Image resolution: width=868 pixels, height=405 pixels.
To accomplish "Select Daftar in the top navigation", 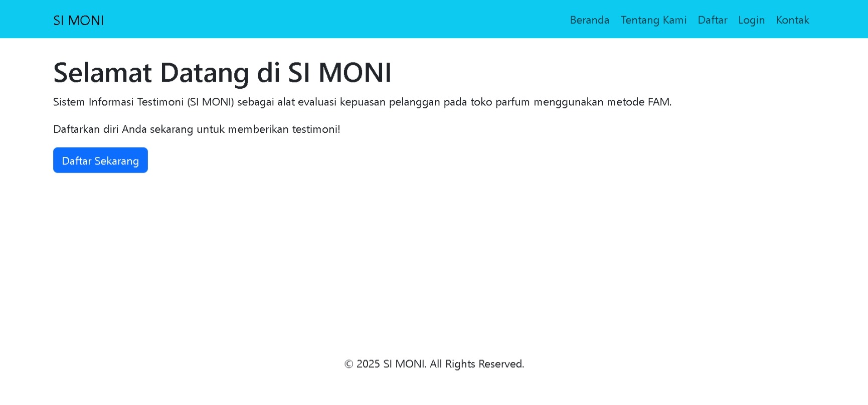I will pos(712,20).
